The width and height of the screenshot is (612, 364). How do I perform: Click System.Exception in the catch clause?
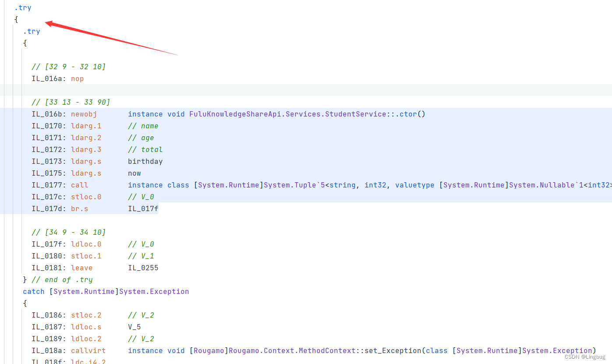point(154,292)
